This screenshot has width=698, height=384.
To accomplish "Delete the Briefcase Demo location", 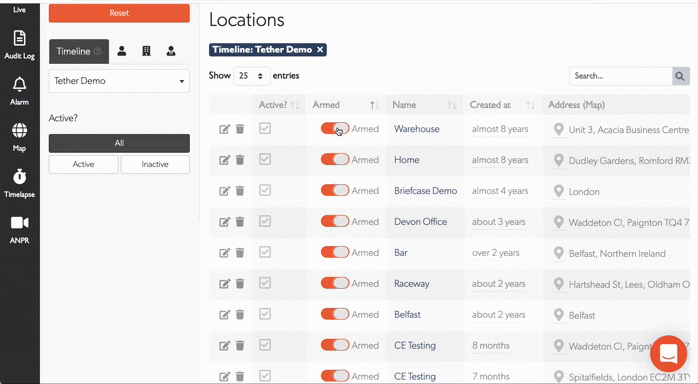I will click(x=240, y=191).
